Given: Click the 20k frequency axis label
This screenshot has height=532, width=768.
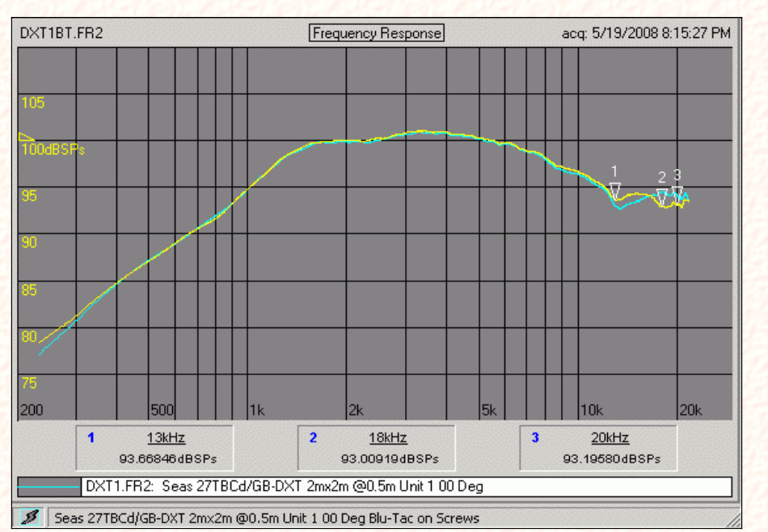Looking at the screenshot, I should (690, 410).
